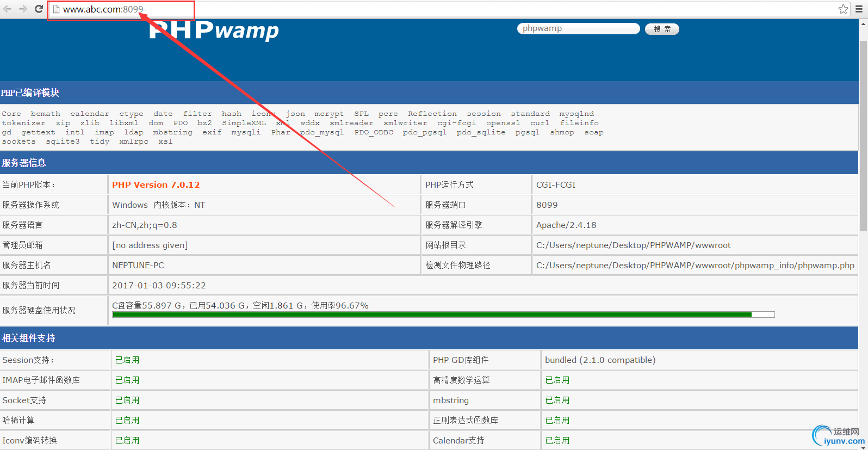Click the pdo_sqlite module name
The width and height of the screenshot is (868, 450).
point(481,132)
